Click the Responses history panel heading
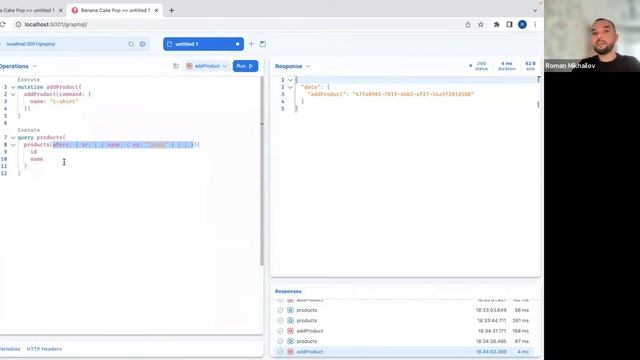 click(288, 291)
